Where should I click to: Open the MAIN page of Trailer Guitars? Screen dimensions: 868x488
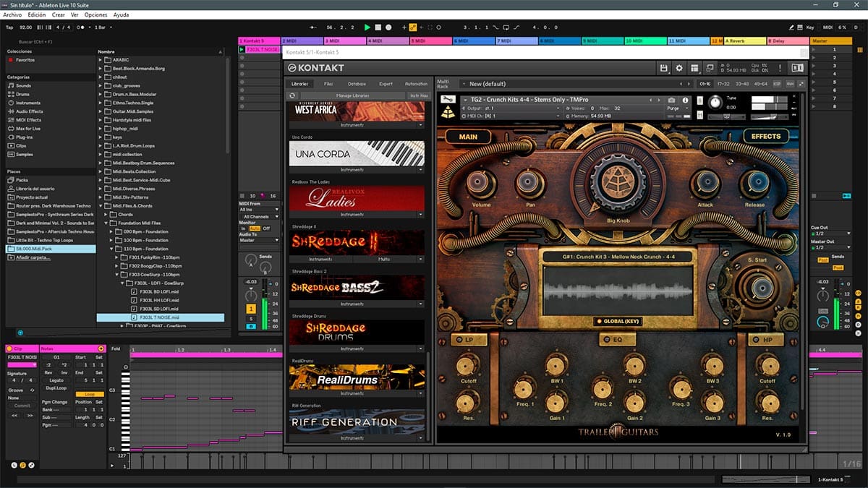[x=468, y=136]
